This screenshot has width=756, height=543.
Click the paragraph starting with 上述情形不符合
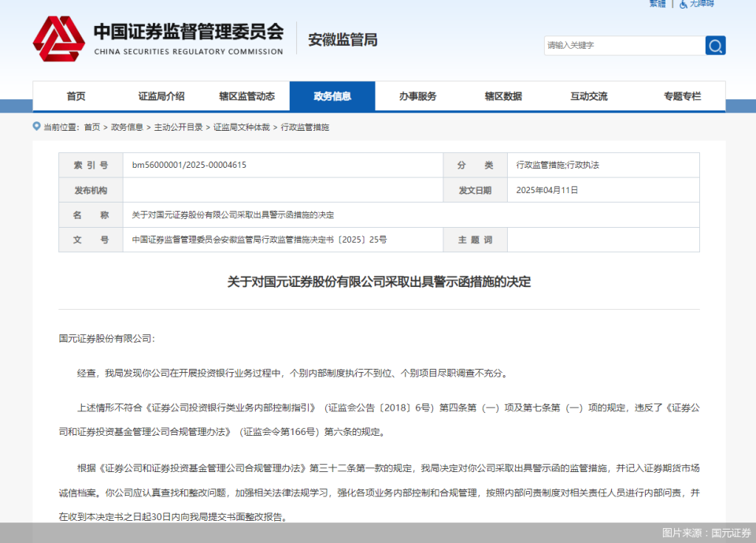pos(379,419)
